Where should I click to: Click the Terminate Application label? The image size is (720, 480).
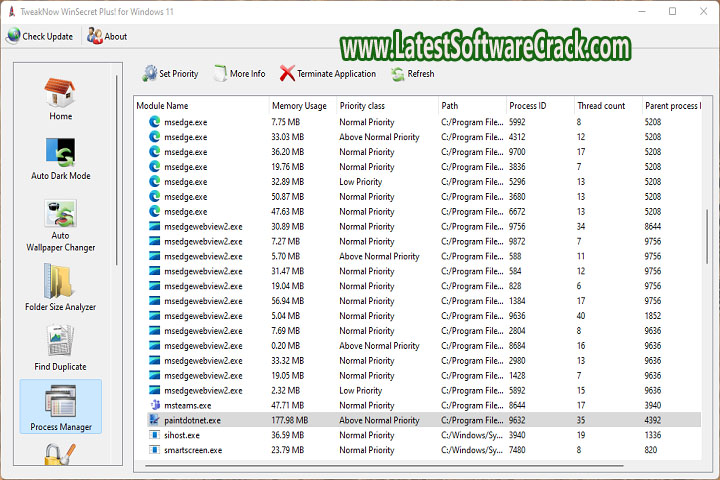(x=336, y=74)
